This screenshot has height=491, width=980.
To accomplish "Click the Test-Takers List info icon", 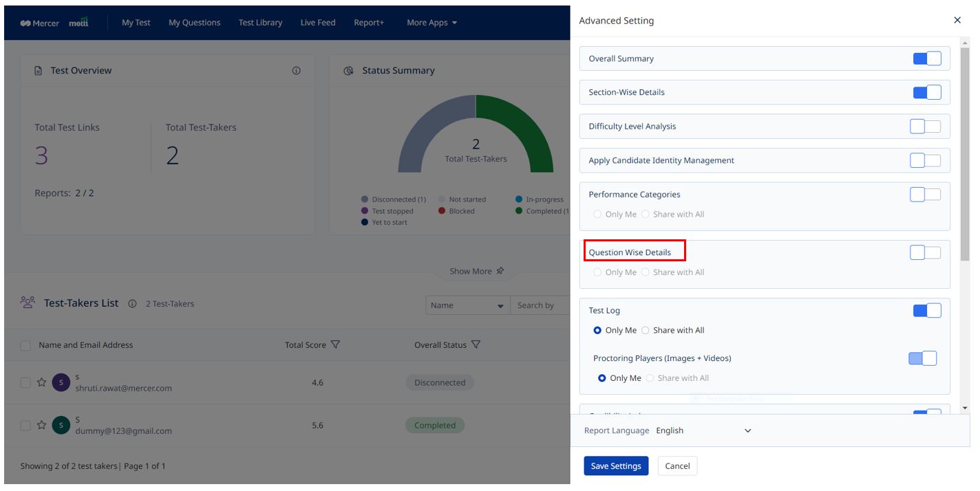I will [132, 303].
